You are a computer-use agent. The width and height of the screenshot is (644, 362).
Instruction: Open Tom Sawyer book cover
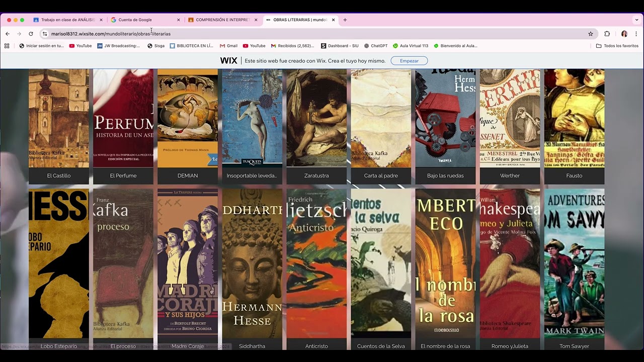(574, 263)
